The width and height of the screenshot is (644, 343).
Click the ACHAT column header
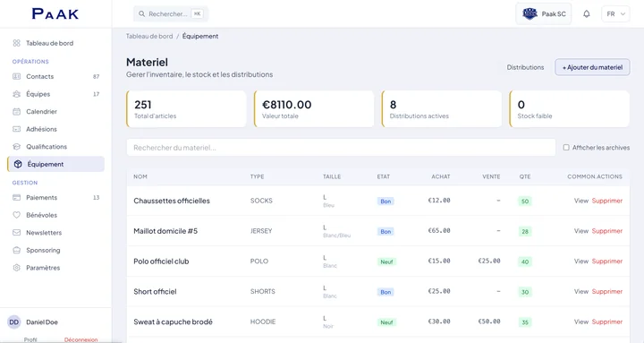pyautogui.click(x=441, y=176)
